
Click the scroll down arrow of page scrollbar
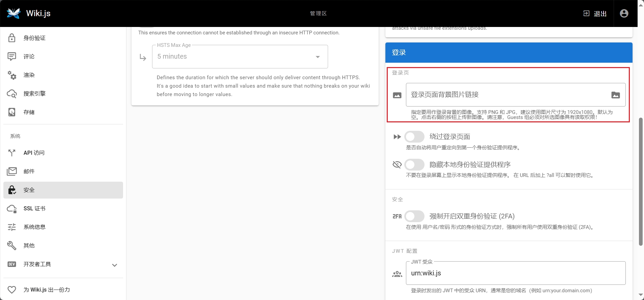click(641, 295)
